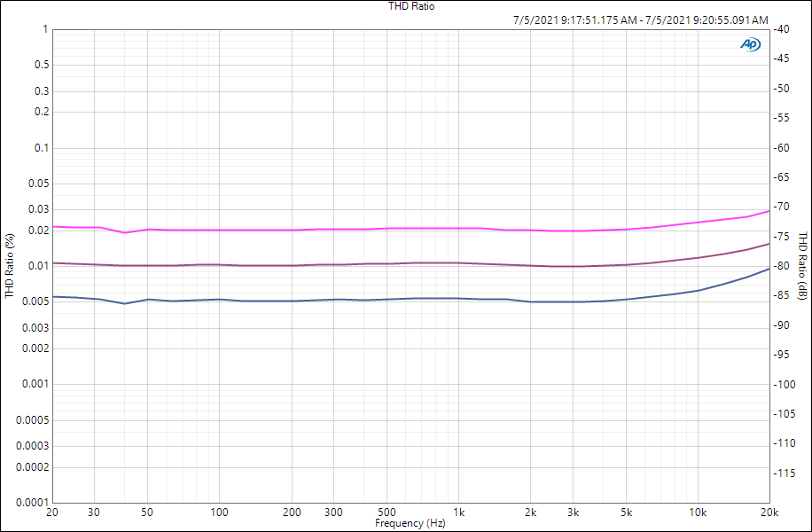
Task: Click the 1k tick label on frequency axis
Action: [x=458, y=512]
